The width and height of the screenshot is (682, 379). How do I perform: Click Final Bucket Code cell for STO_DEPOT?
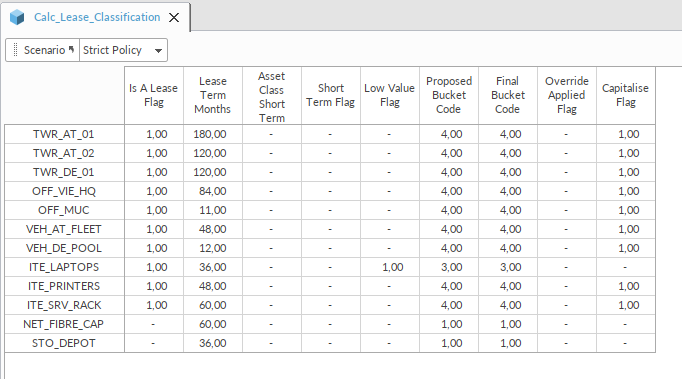point(508,343)
